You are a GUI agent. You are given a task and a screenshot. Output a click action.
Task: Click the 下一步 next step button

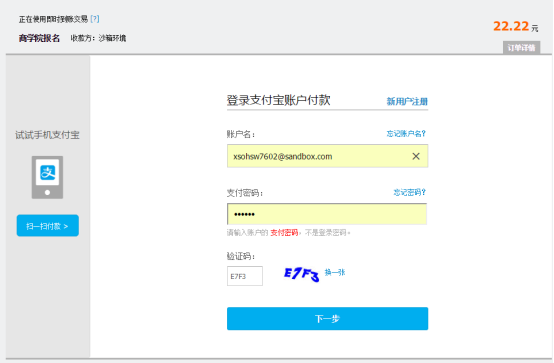pyautogui.click(x=328, y=318)
